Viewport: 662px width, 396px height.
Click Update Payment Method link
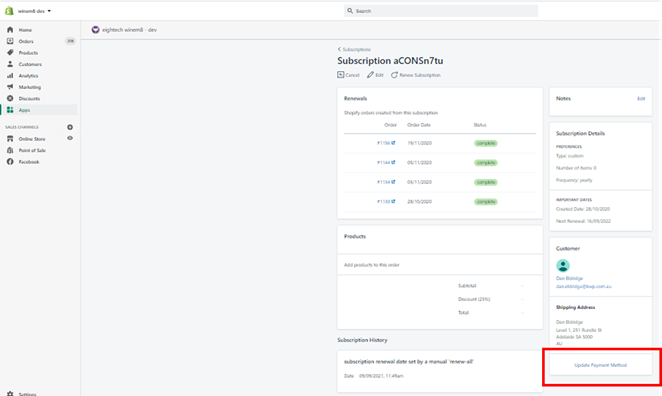[x=600, y=365]
